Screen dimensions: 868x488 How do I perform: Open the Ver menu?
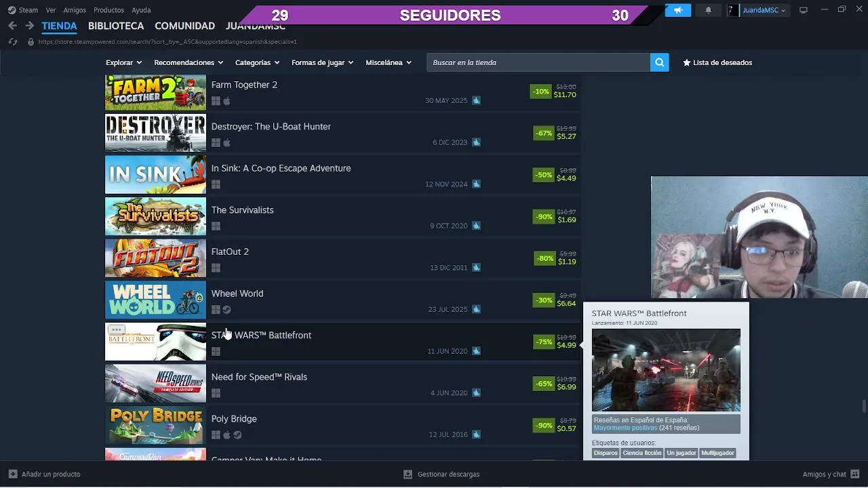click(x=51, y=10)
